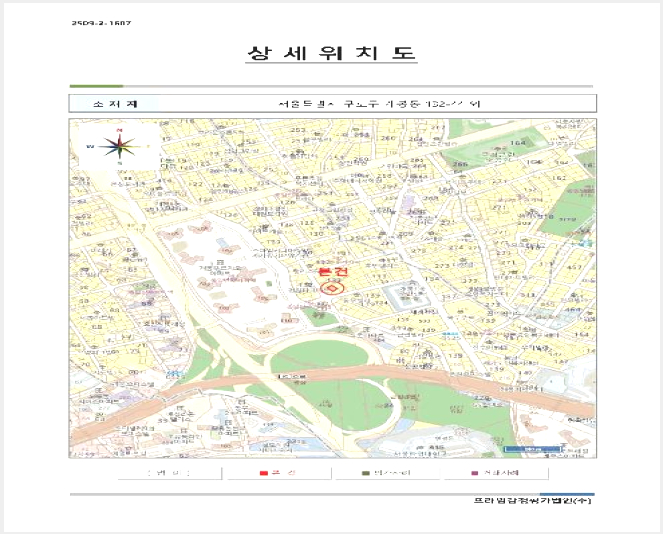Click the purple legend color swatch
The width and height of the screenshot is (663, 534).
click(x=475, y=473)
